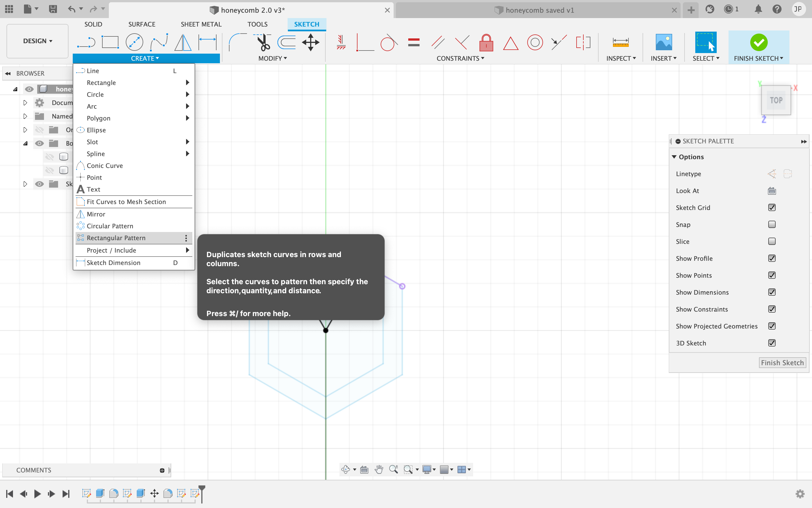
Task: Collapse the Options section in Sketch Palette
Action: [x=674, y=157]
